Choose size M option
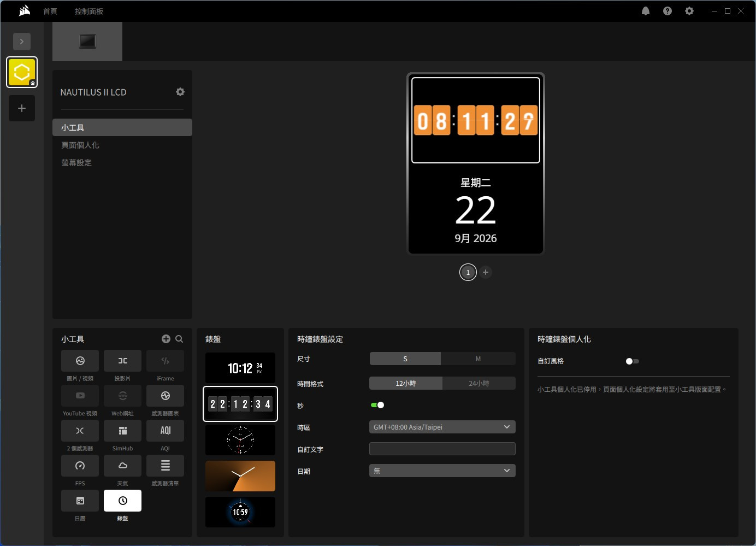Image resolution: width=756 pixels, height=546 pixels. [478, 359]
